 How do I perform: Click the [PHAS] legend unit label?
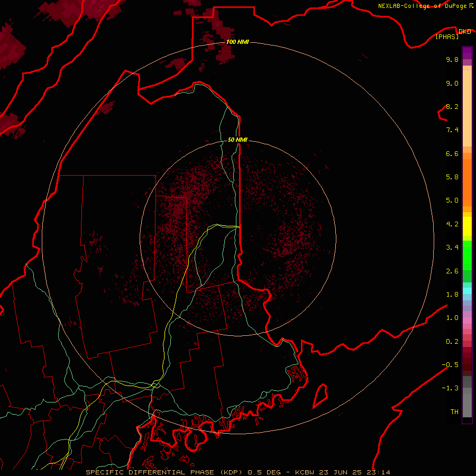pos(447,37)
